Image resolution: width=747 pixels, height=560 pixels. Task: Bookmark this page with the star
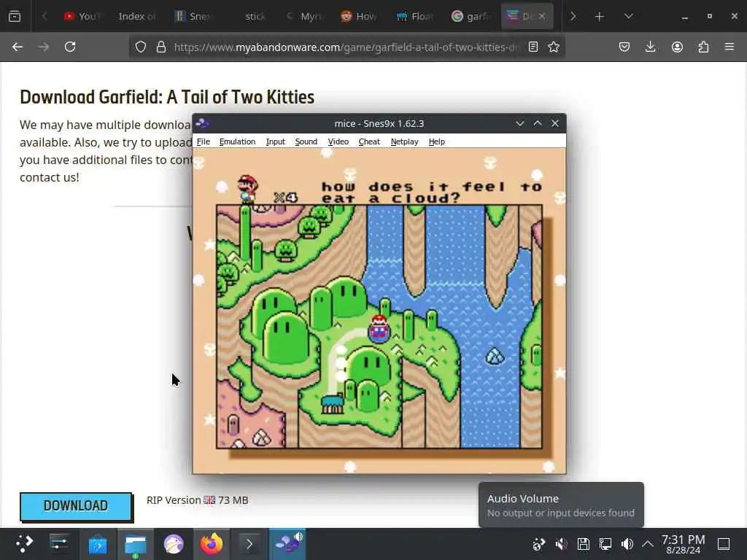tap(554, 47)
